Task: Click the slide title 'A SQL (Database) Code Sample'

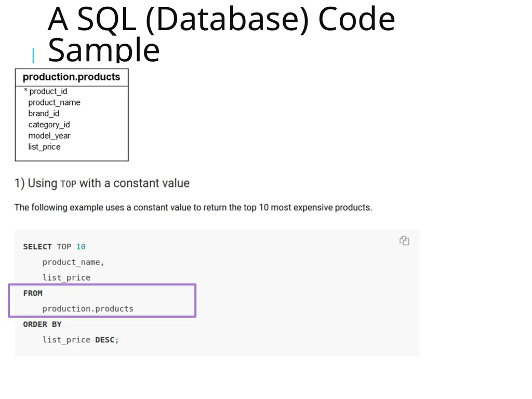Action: [221, 34]
